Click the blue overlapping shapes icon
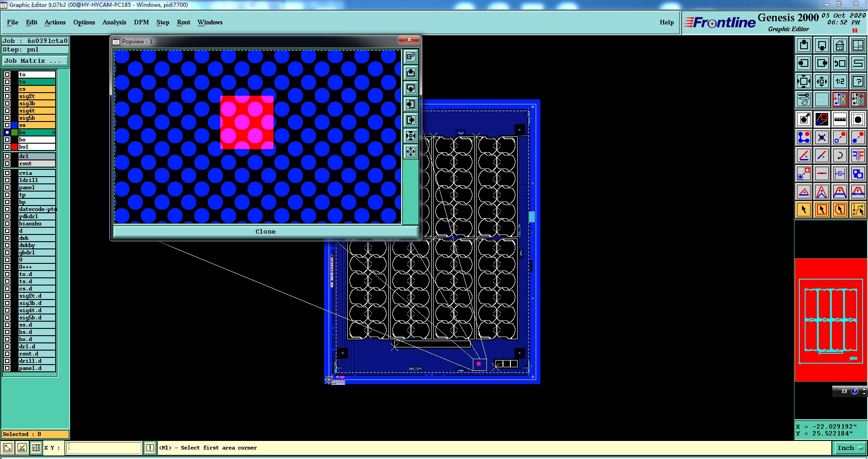The width and height of the screenshot is (868, 459). pyautogui.click(x=858, y=173)
